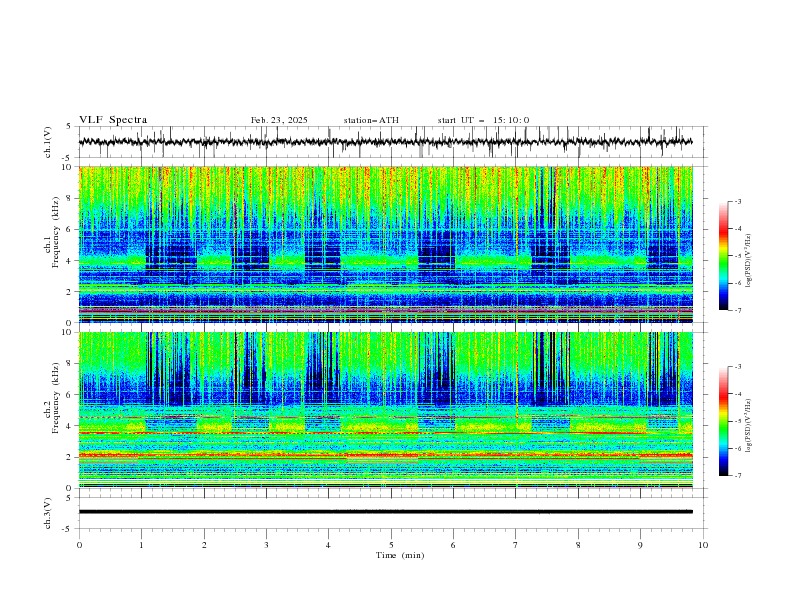The image size is (792, 612).
Task: Click the time axis tick label "10"
Action: (703, 545)
